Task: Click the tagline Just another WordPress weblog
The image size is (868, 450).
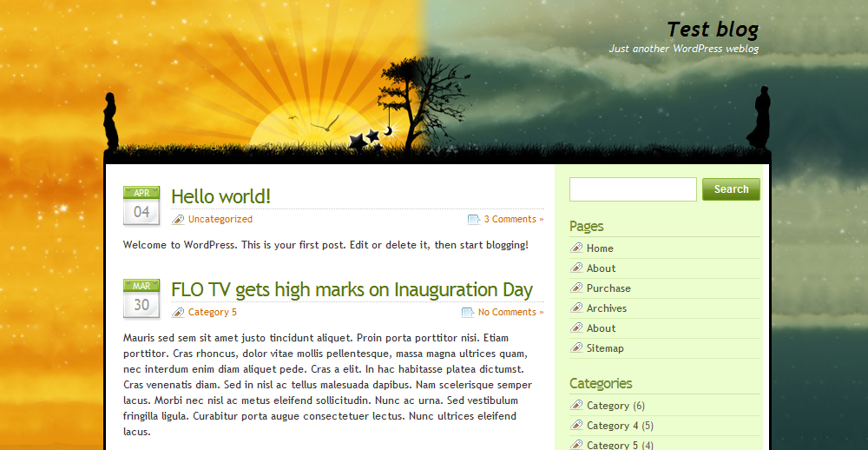Action: tap(684, 49)
